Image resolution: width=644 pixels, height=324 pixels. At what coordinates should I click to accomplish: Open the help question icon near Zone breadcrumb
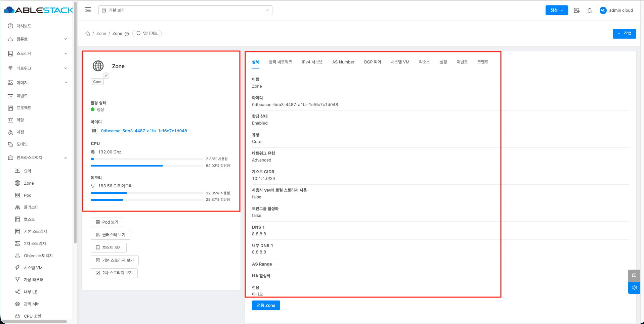tap(127, 34)
